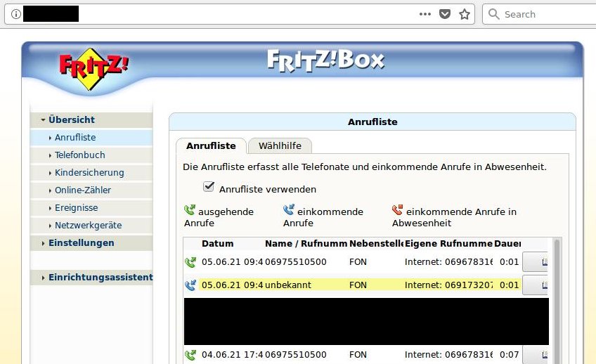Click the ausgehende Anrufe legend icon

[190, 210]
